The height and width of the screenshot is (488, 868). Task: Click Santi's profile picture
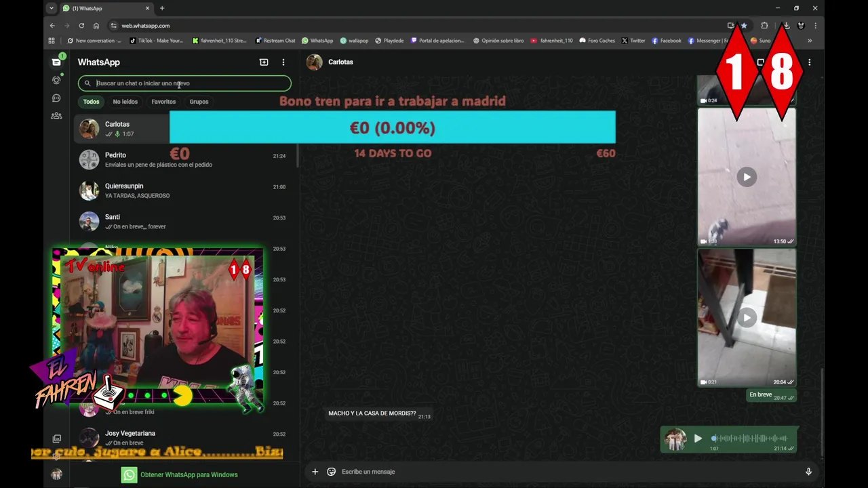[89, 221]
